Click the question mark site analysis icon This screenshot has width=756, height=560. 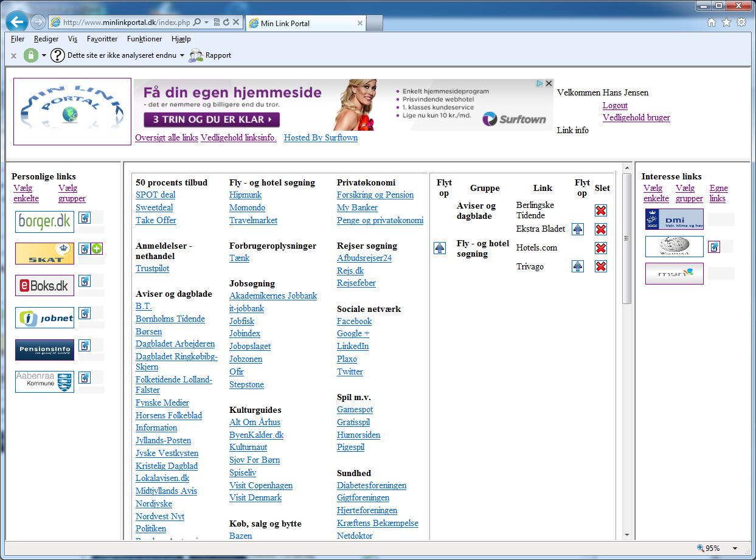click(57, 55)
